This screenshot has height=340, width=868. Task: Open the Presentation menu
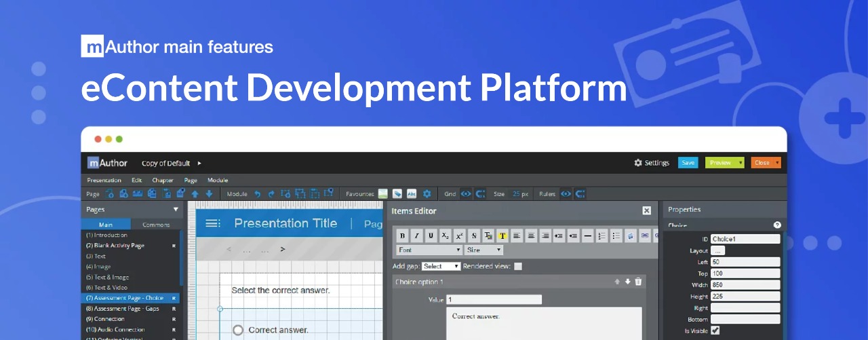pos(104,181)
